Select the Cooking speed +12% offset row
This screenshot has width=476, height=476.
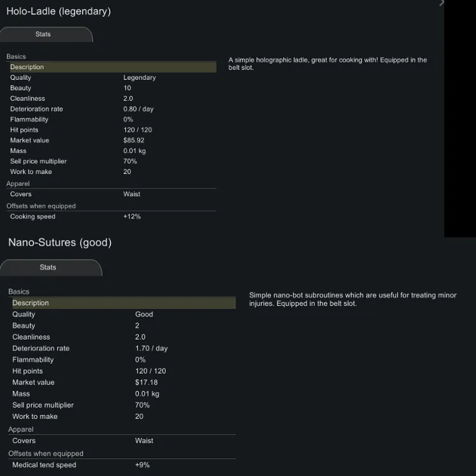tap(112, 217)
